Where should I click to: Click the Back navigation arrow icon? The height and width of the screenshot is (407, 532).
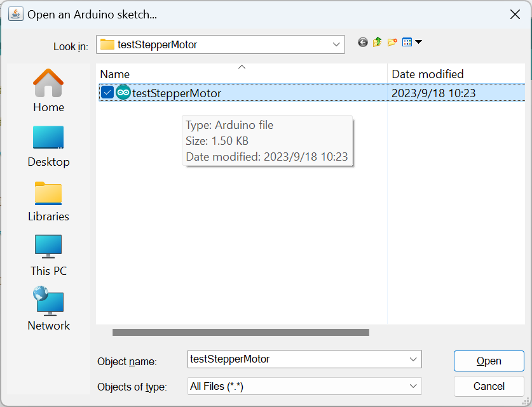(x=363, y=43)
